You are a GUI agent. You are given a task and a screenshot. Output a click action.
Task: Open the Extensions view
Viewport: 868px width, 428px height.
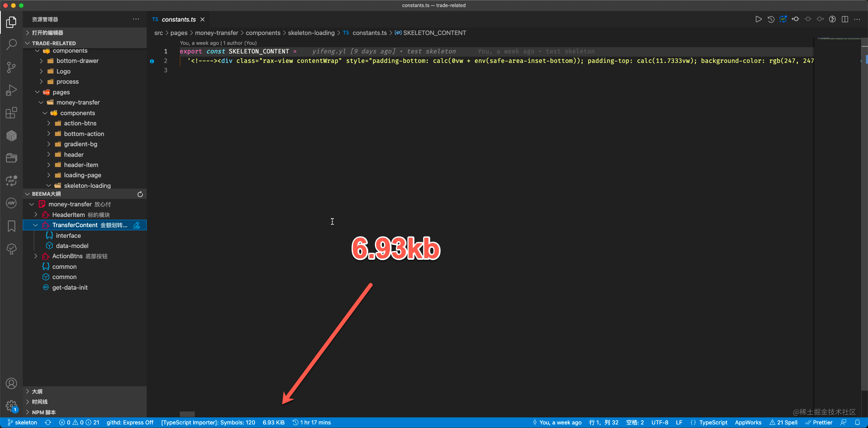pyautogui.click(x=11, y=113)
